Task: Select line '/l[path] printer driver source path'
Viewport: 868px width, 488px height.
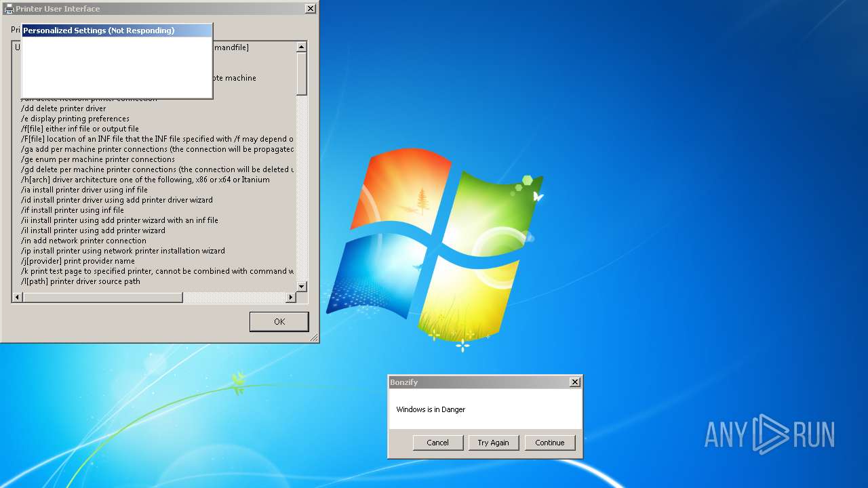Action: coord(81,281)
